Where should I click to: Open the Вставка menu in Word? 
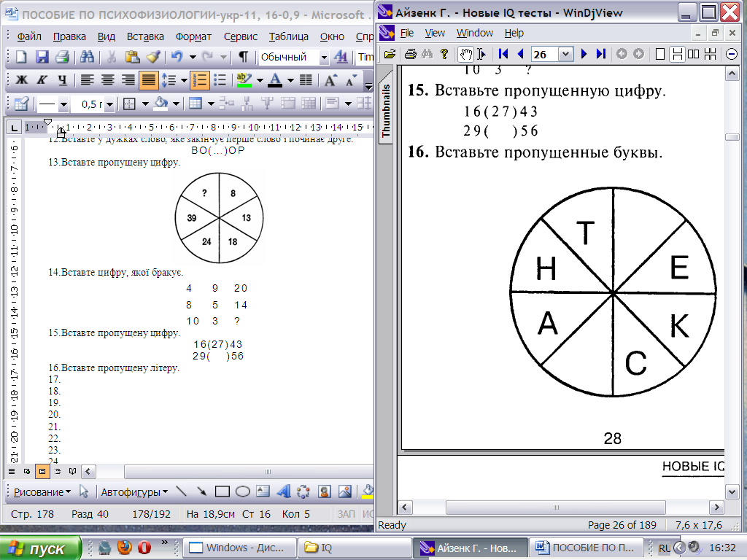145,36
